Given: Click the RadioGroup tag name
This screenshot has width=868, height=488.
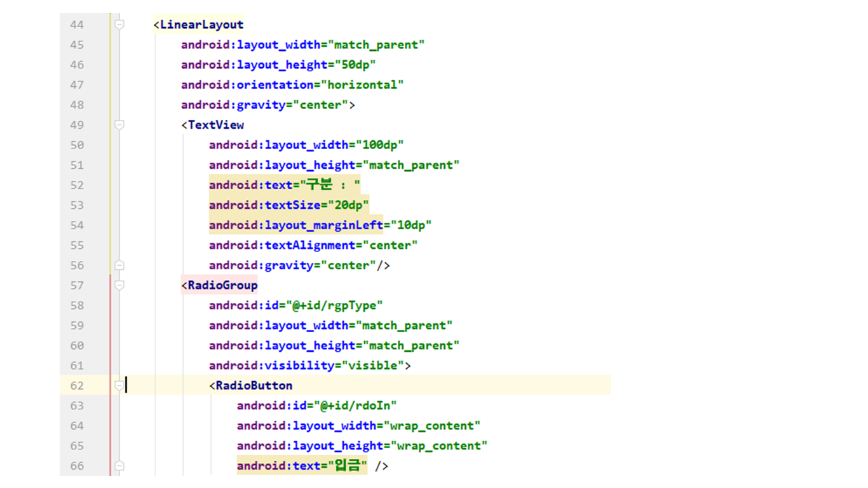Looking at the screenshot, I should (x=222, y=285).
